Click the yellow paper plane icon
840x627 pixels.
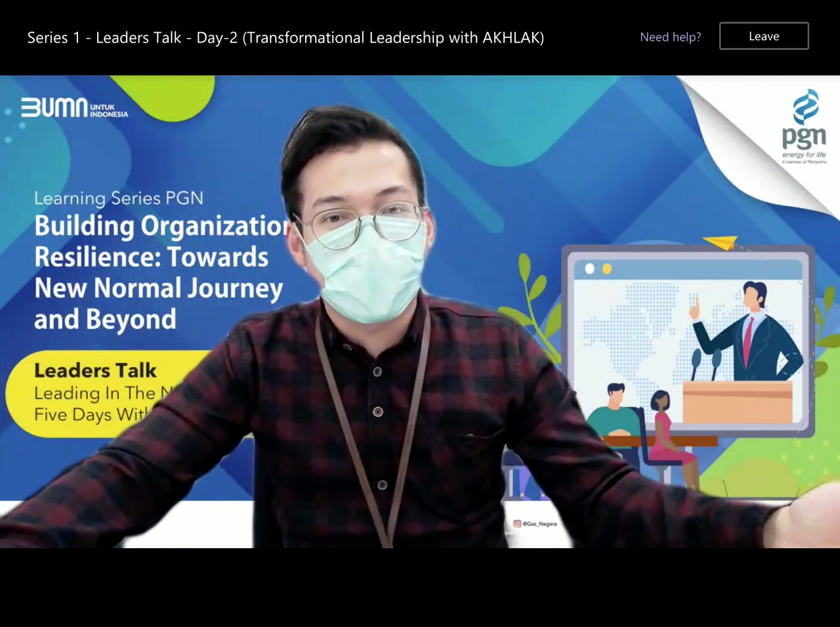coord(721,242)
